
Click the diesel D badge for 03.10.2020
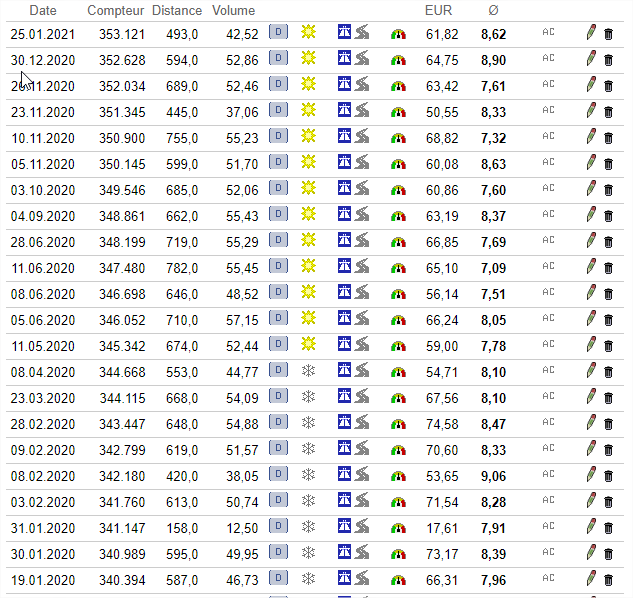[x=278, y=189]
